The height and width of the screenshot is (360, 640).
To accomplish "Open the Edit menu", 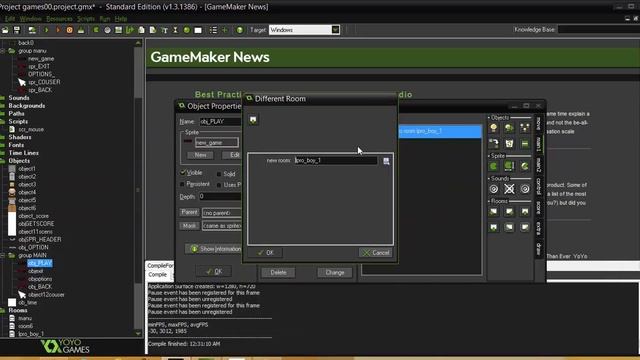I will [x=10, y=19].
